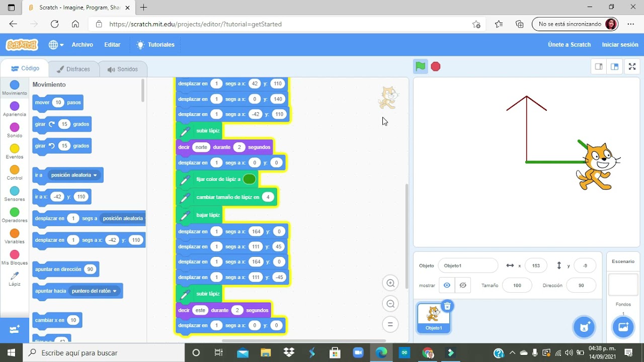This screenshot has height=362, width=644.
Task: Stop the project with the red stop button
Action: click(x=436, y=66)
